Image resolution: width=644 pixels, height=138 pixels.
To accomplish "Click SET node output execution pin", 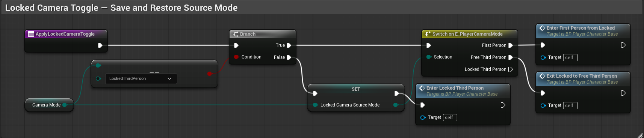I will (x=396, y=93).
